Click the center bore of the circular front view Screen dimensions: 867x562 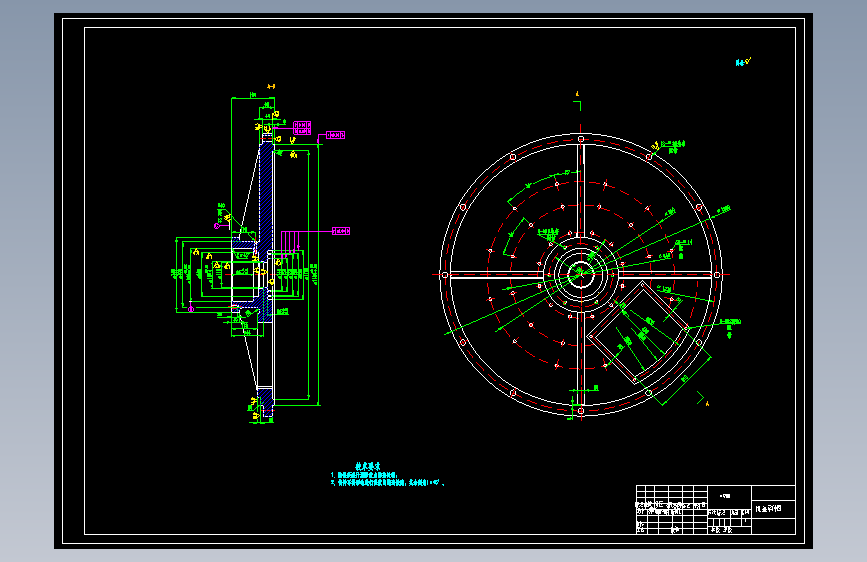pos(581,274)
